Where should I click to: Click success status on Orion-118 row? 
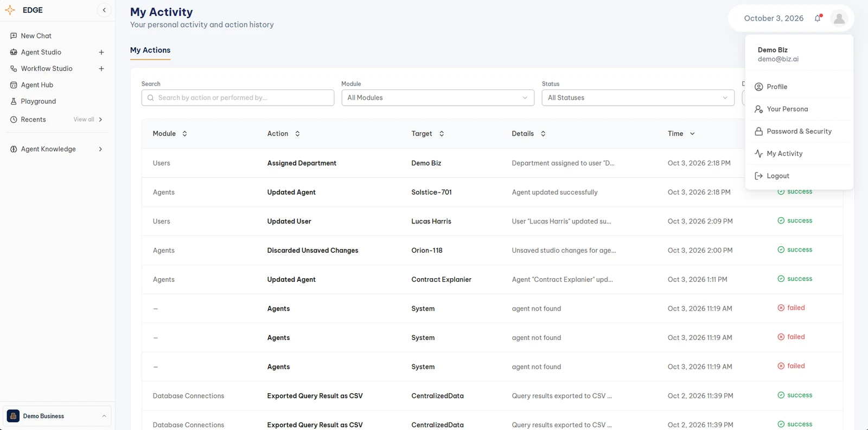pyautogui.click(x=795, y=250)
